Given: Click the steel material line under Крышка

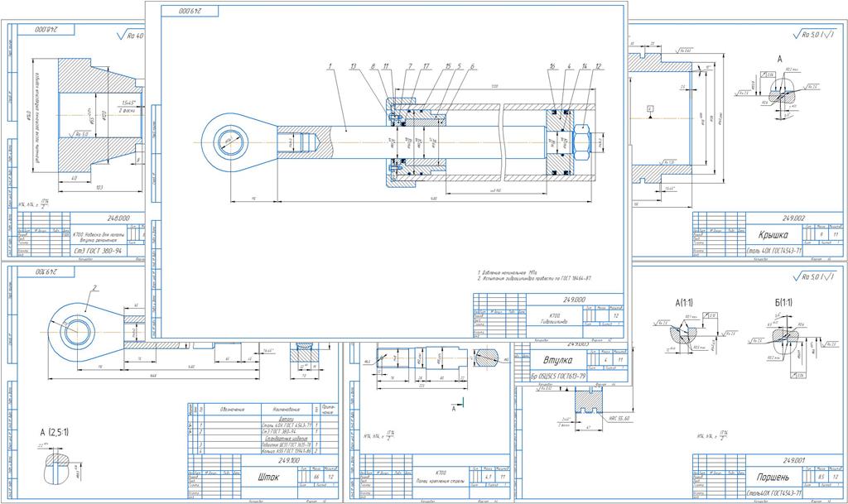Looking at the screenshot, I should [x=774, y=252].
